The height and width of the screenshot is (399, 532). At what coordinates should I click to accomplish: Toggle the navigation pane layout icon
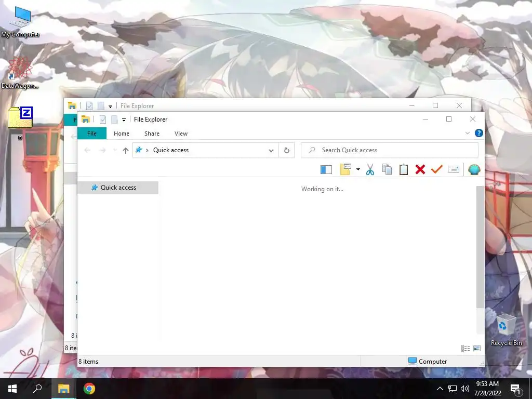click(326, 169)
